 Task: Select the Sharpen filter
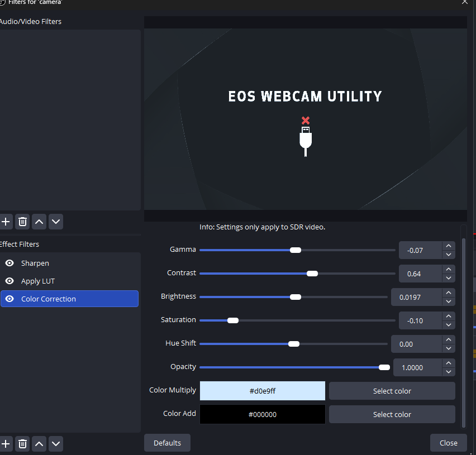tap(69, 263)
